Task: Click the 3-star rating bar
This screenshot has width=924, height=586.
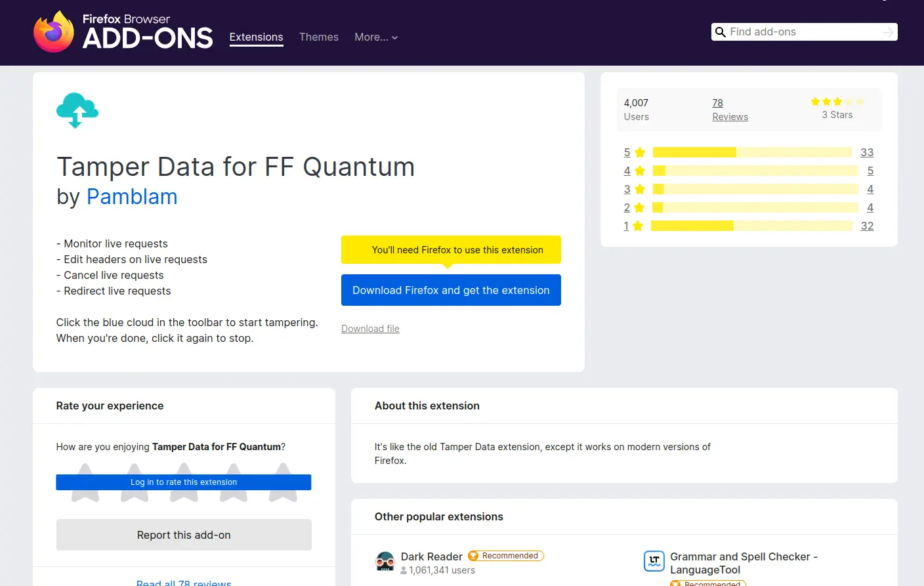Action: (x=755, y=189)
